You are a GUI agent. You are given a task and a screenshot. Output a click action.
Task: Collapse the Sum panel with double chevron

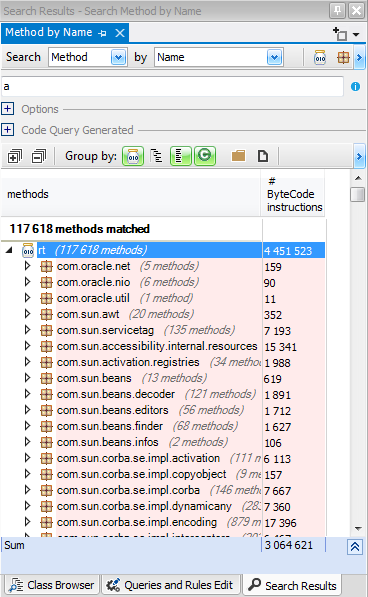(x=355, y=547)
